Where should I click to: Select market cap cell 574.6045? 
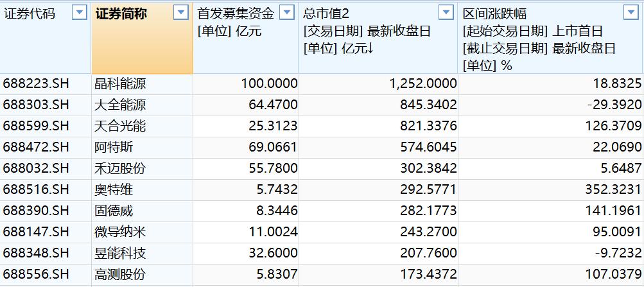[378, 148]
